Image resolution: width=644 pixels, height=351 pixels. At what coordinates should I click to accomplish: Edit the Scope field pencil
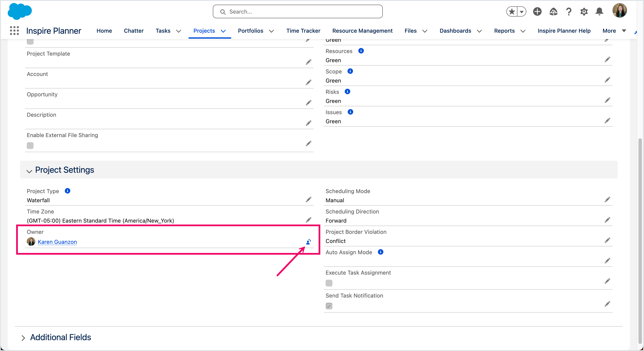[607, 80]
